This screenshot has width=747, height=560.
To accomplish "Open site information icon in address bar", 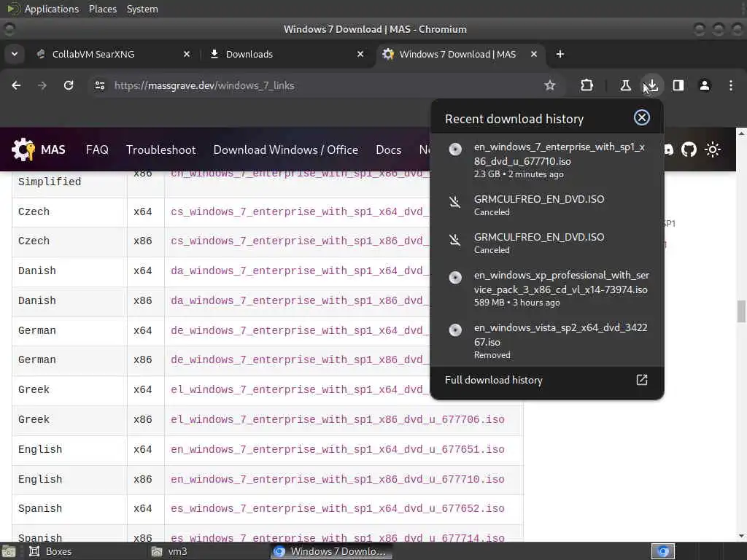I will [99, 85].
